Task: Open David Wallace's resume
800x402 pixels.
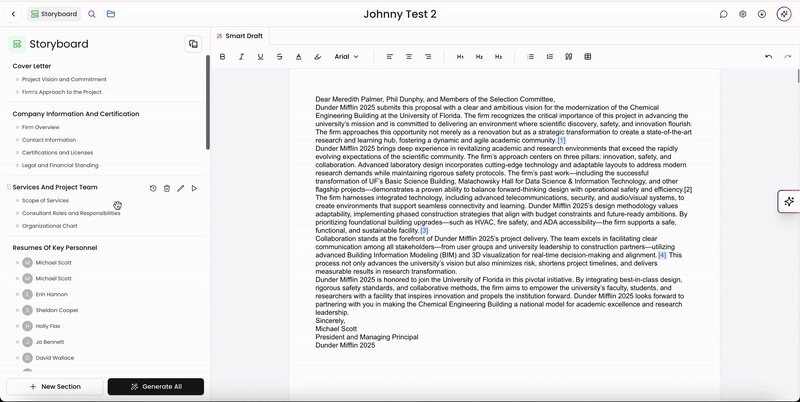Action: click(55, 358)
